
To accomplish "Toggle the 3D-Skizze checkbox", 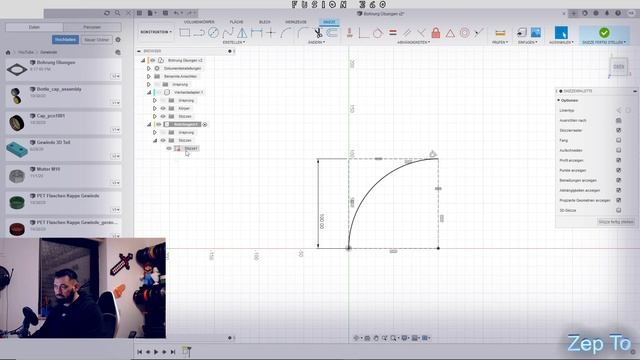I will pyautogui.click(x=618, y=210).
